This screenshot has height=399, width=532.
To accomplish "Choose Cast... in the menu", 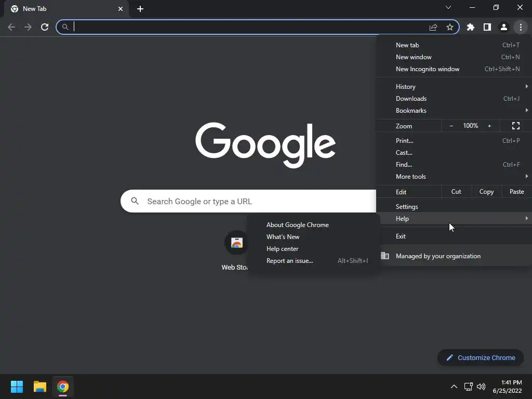I will click(454, 153).
